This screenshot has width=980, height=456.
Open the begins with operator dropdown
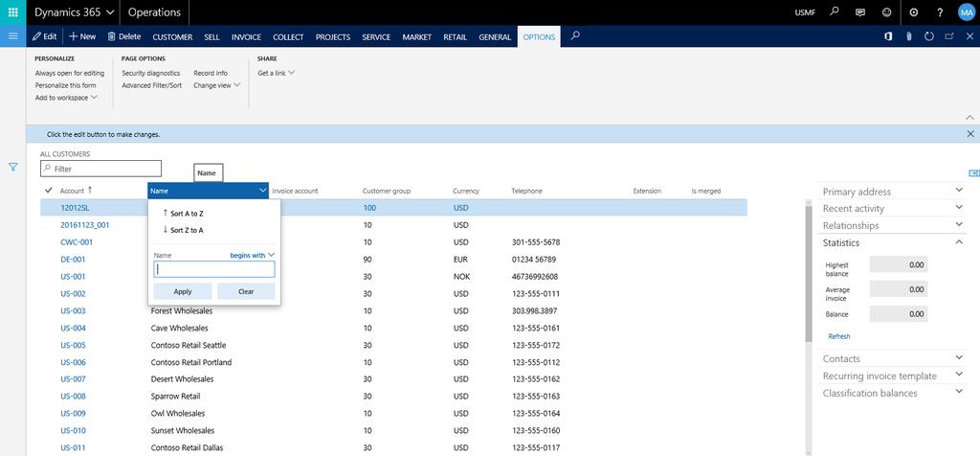253,255
